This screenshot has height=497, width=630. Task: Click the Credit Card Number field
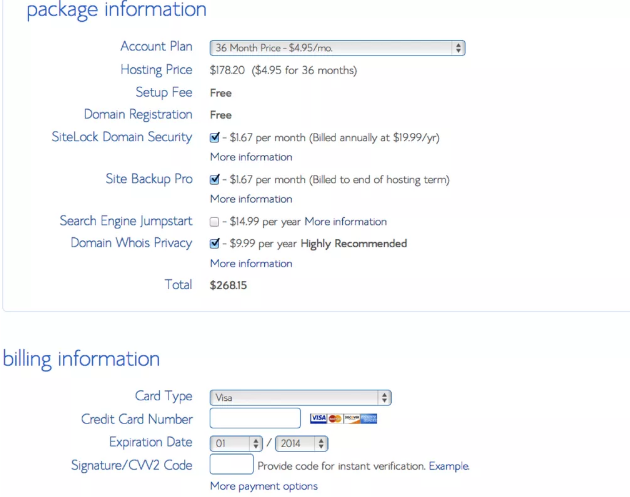[x=255, y=418]
